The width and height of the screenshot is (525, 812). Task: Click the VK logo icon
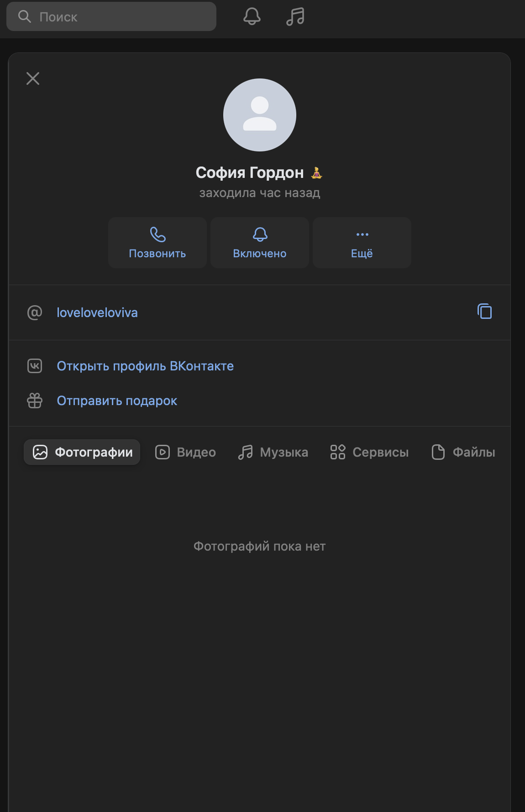[35, 366]
